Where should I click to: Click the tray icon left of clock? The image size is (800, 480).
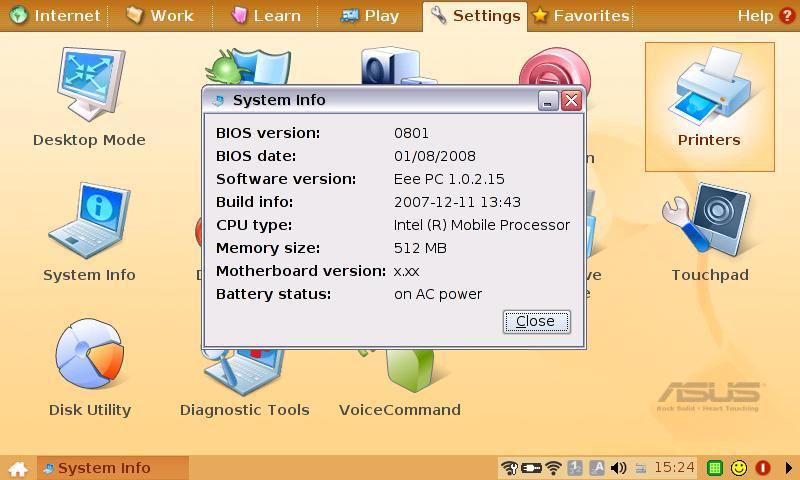pyautogui.click(x=641, y=468)
